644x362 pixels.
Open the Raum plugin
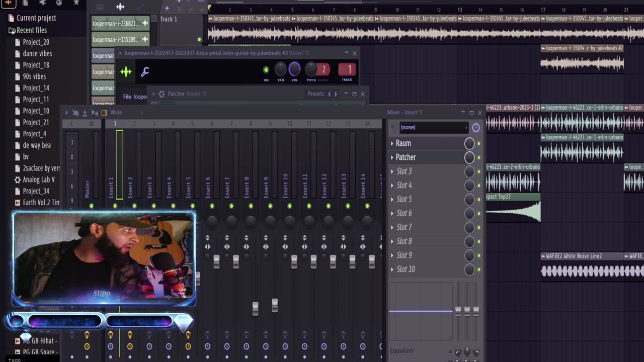404,143
